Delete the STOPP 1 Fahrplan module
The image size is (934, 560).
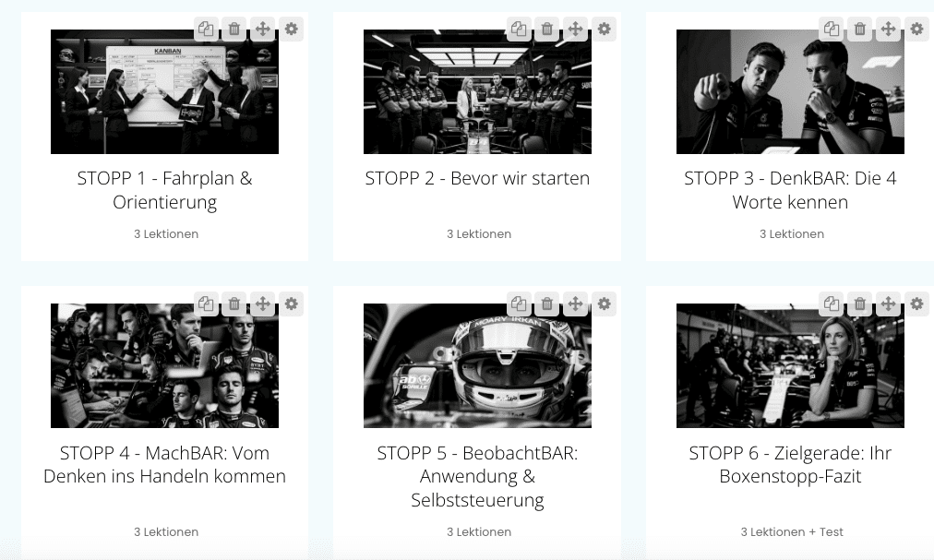pyautogui.click(x=234, y=30)
